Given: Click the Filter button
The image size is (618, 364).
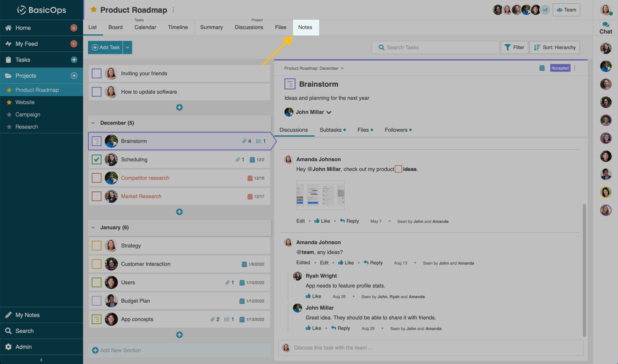Looking at the screenshot, I should tap(514, 47).
